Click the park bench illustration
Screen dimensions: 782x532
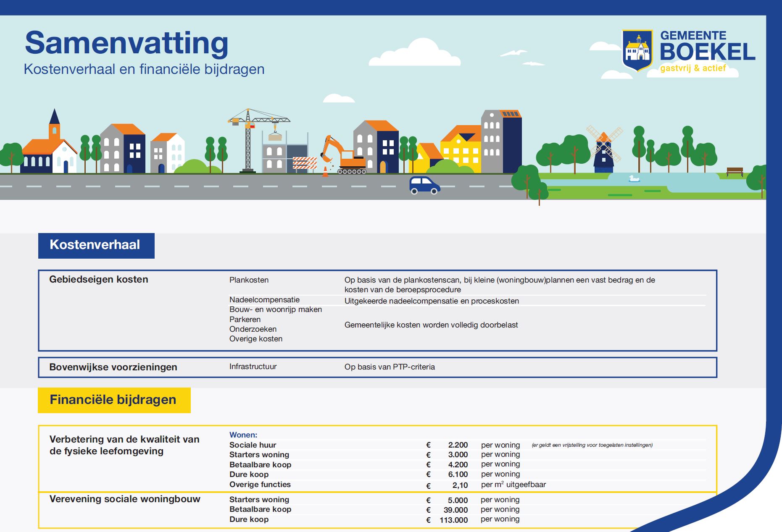pyautogui.click(x=735, y=171)
